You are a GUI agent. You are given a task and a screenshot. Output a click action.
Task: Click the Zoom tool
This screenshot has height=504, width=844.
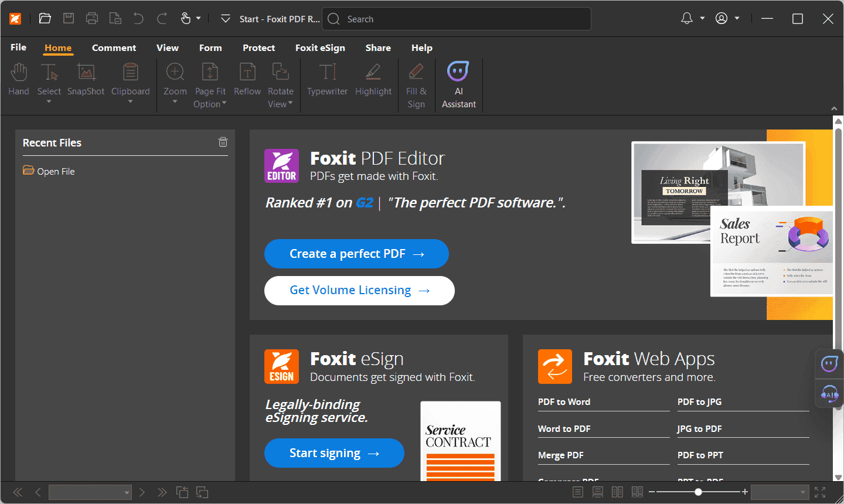[x=175, y=80]
